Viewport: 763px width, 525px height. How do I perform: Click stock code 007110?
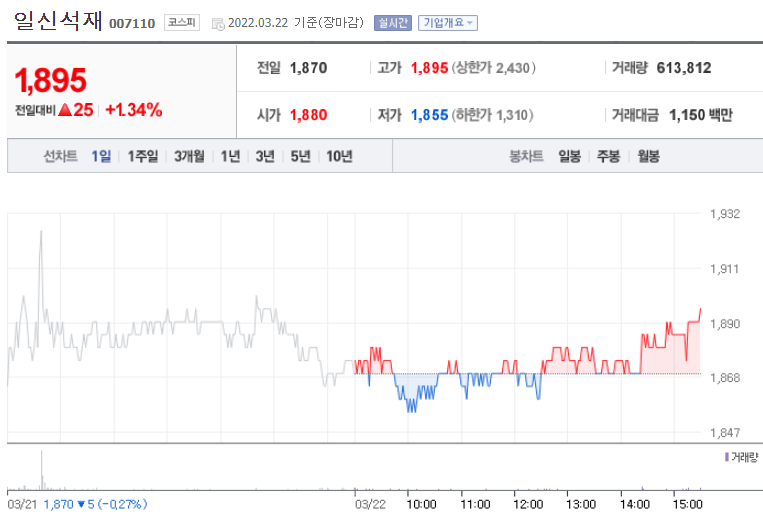pos(132,23)
